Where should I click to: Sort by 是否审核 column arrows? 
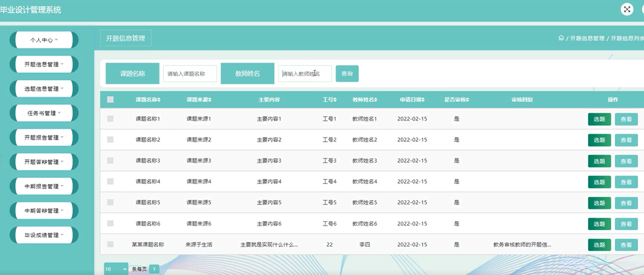(468, 100)
